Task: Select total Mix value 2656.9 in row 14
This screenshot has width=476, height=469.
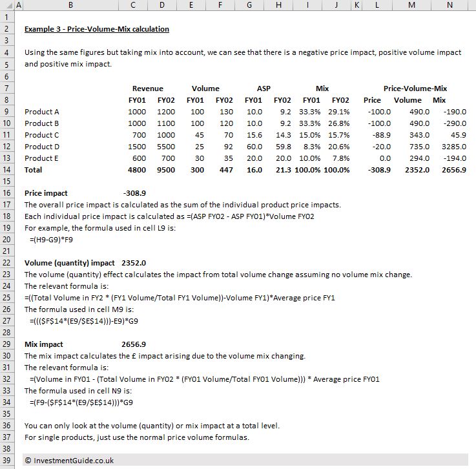Action: [454, 170]
